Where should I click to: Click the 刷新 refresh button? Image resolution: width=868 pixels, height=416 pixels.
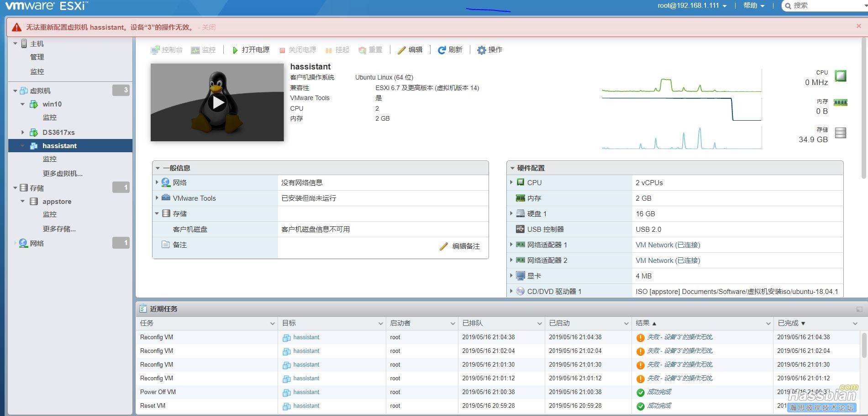(x=450, y=50)
